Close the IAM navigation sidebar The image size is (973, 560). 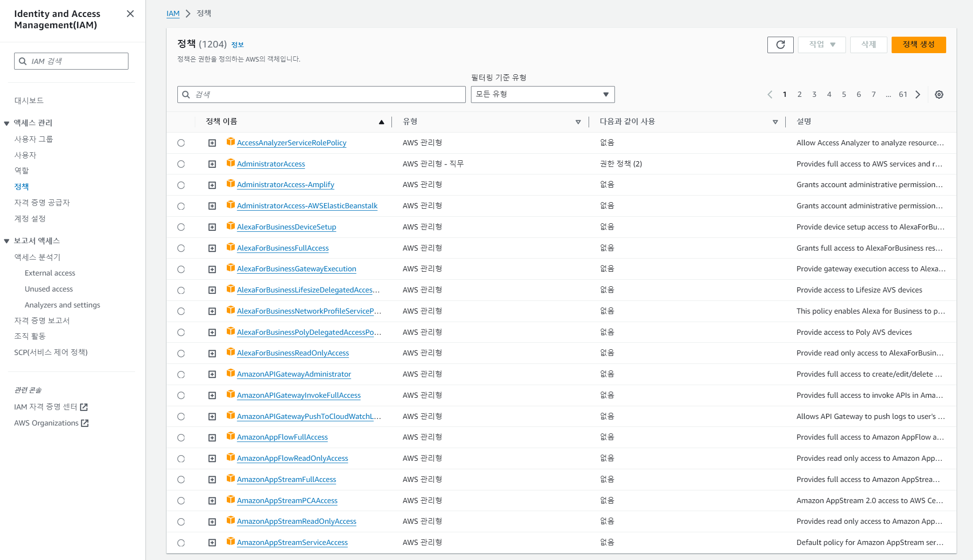click(130, 14)
